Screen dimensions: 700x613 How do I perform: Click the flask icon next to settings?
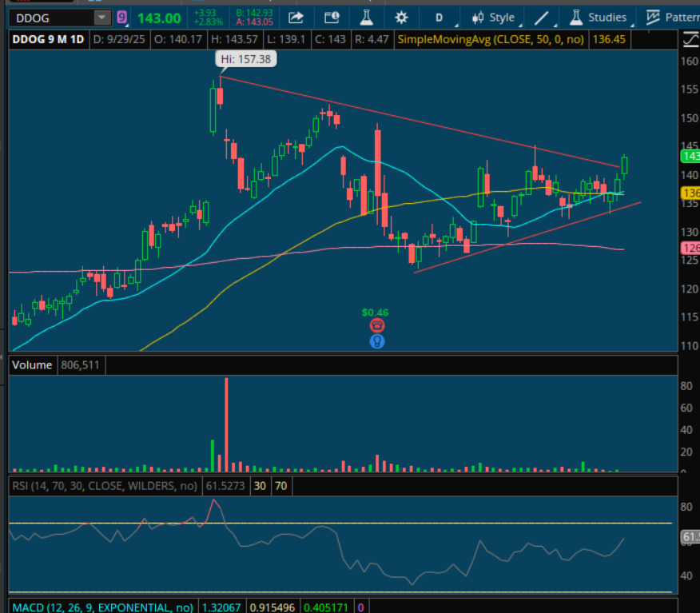point(367,18)
